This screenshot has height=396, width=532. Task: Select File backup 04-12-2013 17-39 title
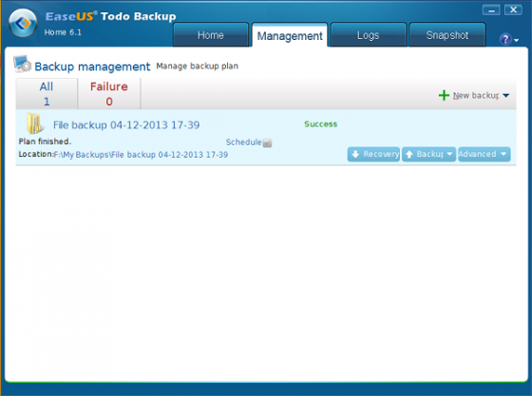click(126, 125)
